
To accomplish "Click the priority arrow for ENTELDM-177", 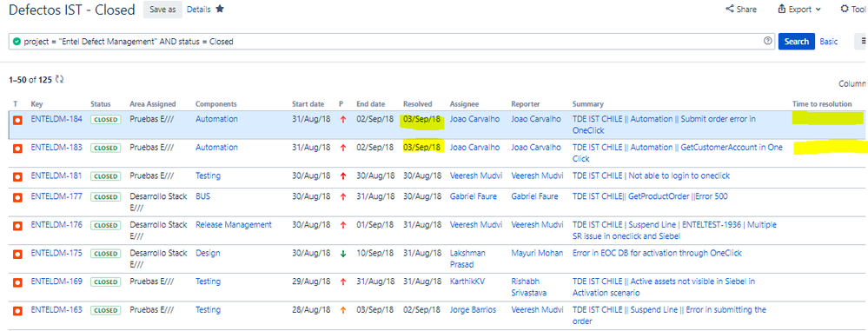I will (x=342, y=196).
